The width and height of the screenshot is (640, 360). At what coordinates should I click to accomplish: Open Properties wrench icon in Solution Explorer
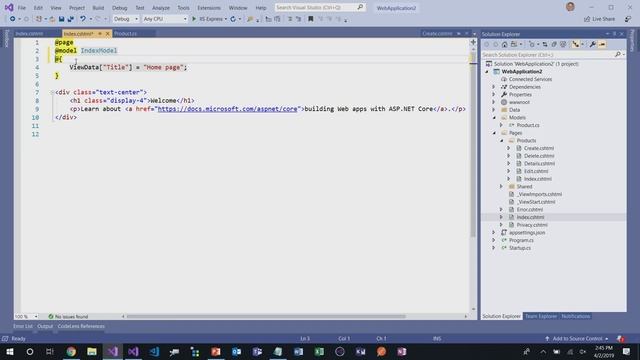pos(592,44)
